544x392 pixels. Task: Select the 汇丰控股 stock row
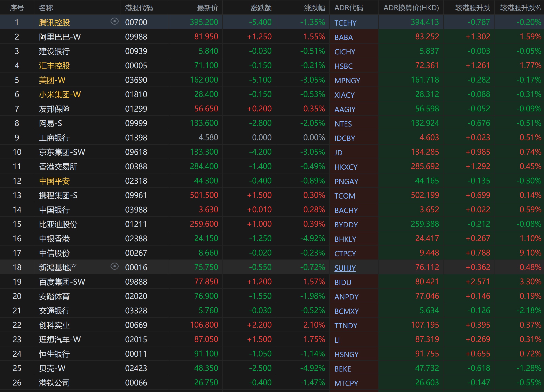coord(54,66)
